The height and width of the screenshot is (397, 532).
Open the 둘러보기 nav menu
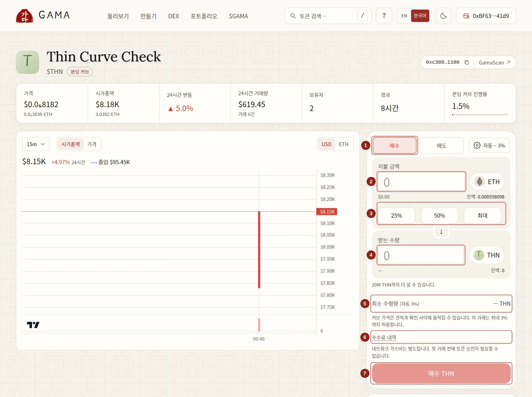point(118,16)
